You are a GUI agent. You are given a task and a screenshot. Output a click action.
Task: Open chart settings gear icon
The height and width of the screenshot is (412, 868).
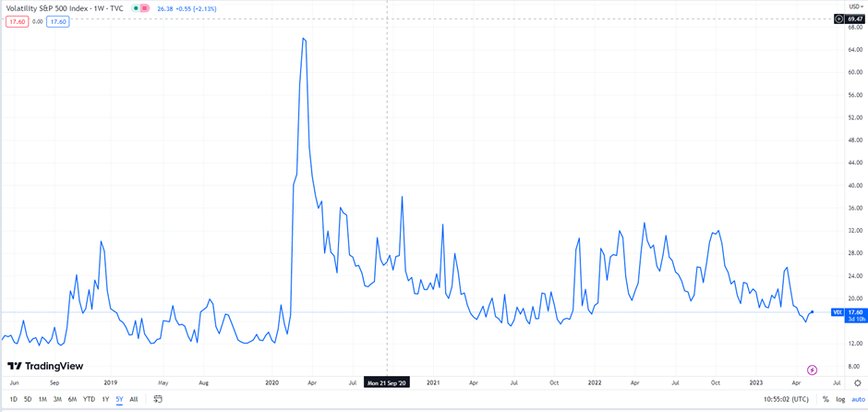[858, 382]
